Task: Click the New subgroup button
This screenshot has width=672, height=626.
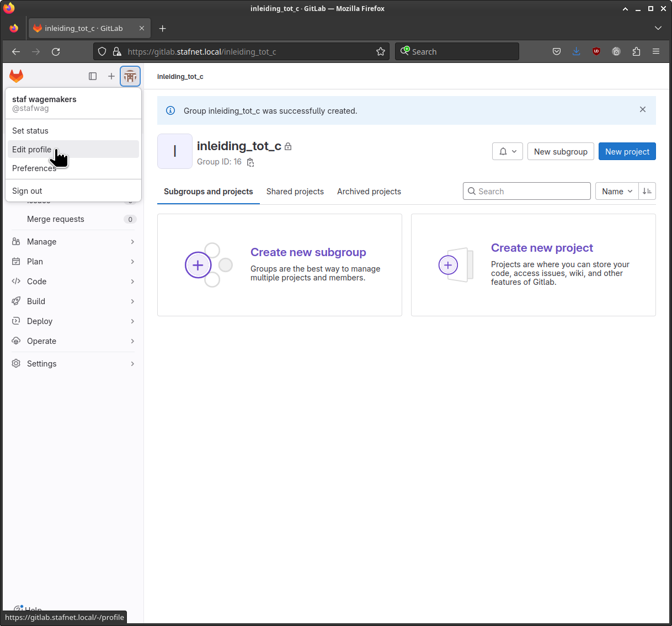Action: click(x=560, y=151)
